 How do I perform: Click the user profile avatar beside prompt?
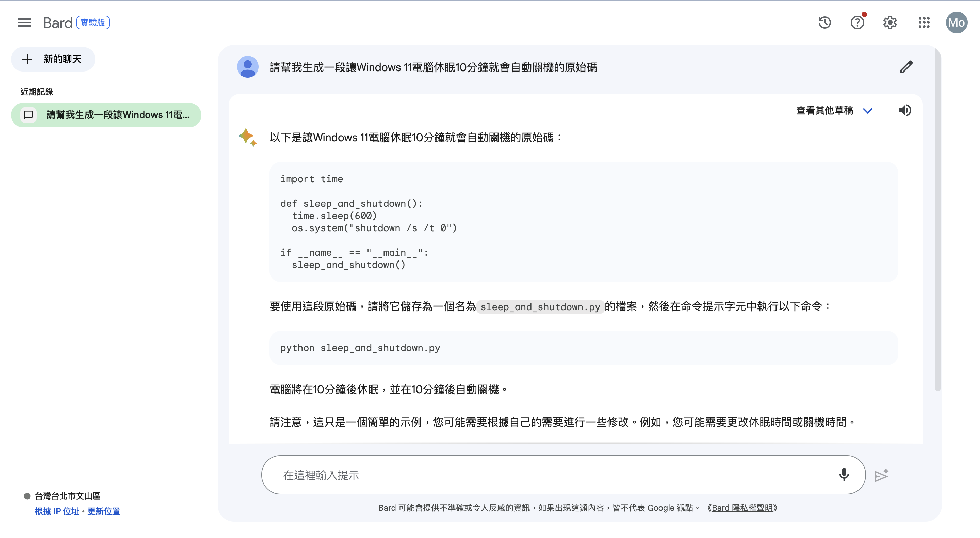point(248,67)
